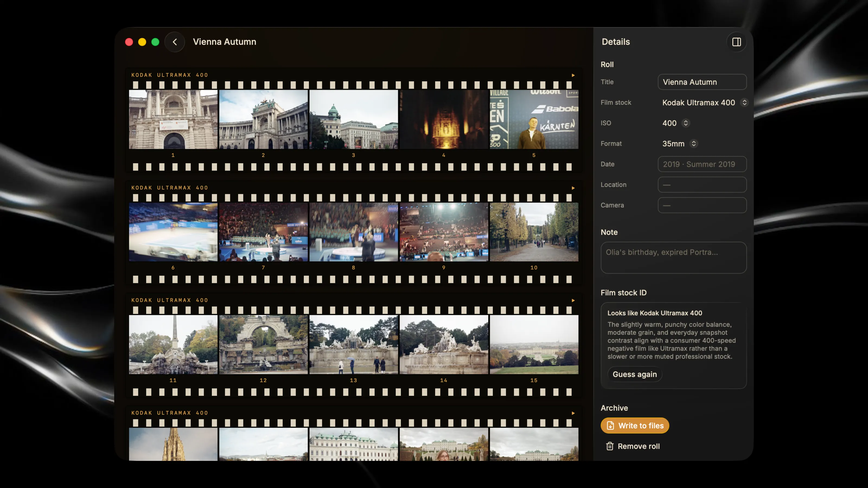This screenshot has width=868, height=488.
Task: Select frame 10 tree-lined path photo
Action: coord(534,232)
